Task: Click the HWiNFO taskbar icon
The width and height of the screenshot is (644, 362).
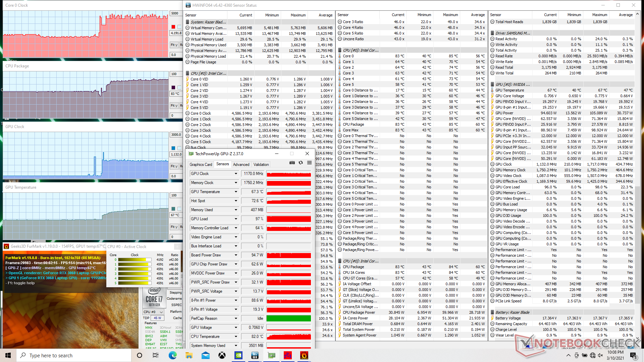Action: (x=255, y=355)
